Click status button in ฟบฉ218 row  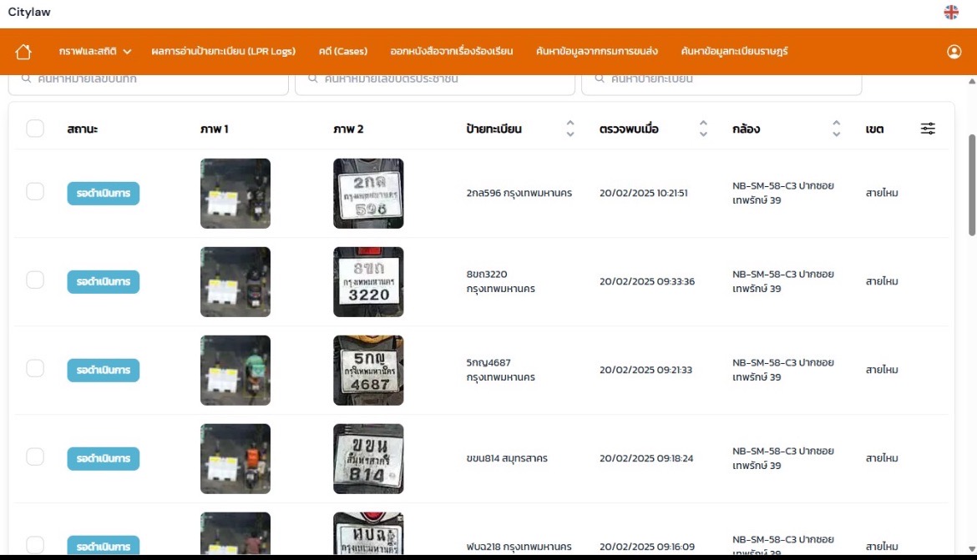tap(104, 545)
